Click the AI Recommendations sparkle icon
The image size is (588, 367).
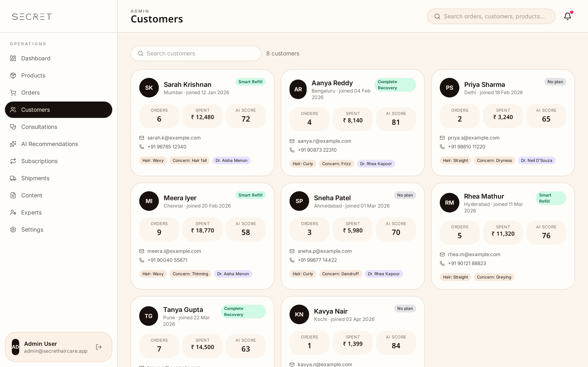13,144
